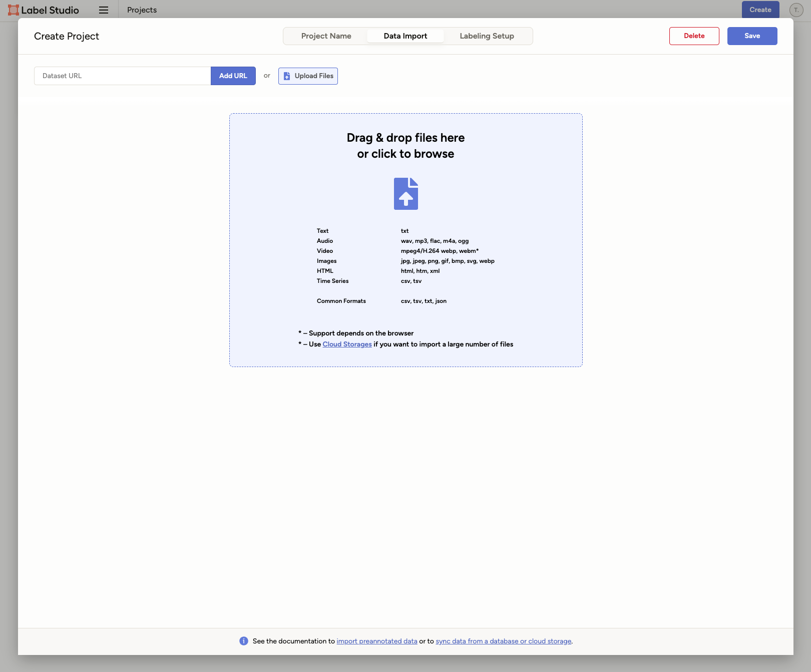
Task: Click the 'Common Formats' label
Action: point(341,301)
